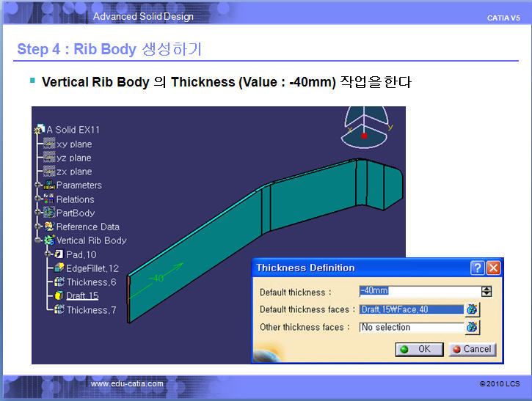
Task: Expand the PartBody tree node
Action: click(x=36, y=213)
